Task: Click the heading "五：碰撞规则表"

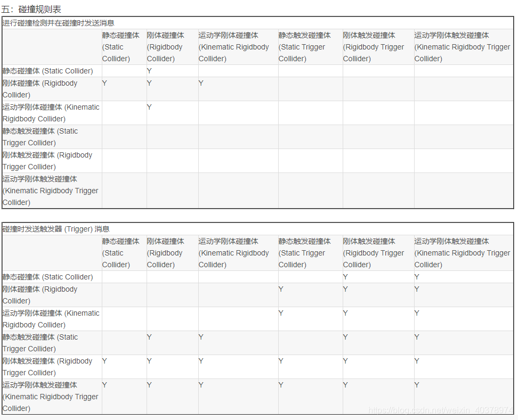Action: [x=31, y=9]
